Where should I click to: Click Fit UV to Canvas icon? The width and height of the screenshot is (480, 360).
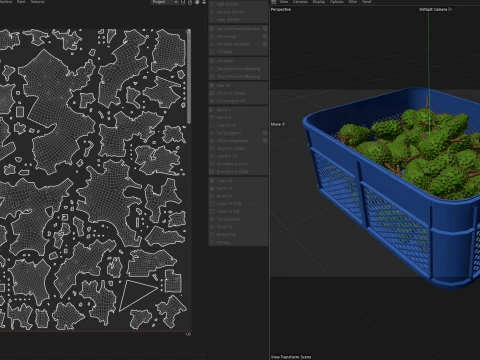point(212,93)
